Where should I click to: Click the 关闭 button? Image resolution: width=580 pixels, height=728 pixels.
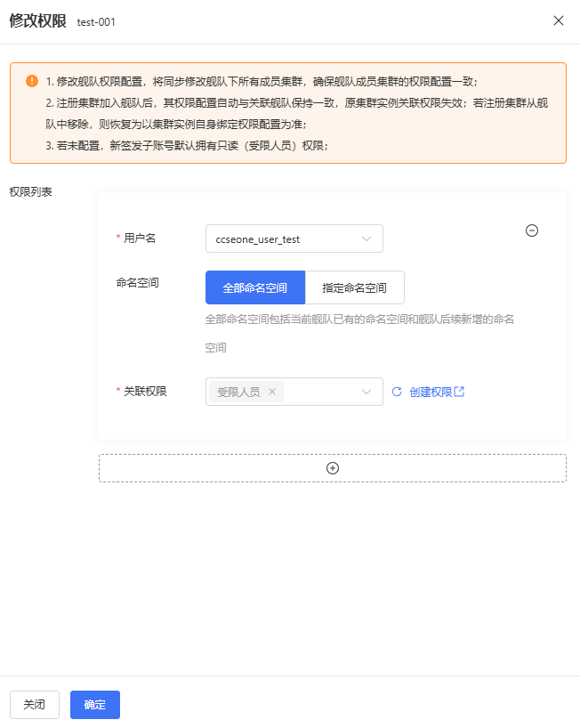point(35,705)
